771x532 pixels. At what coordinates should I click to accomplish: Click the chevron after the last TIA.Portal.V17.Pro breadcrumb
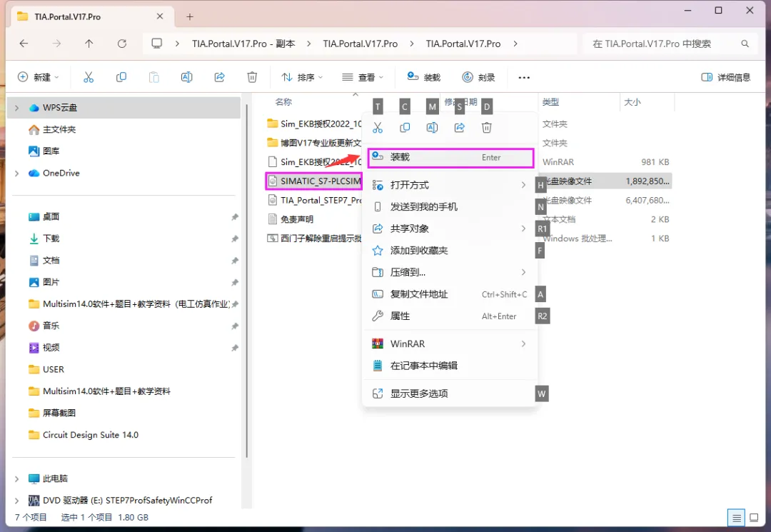515,44
